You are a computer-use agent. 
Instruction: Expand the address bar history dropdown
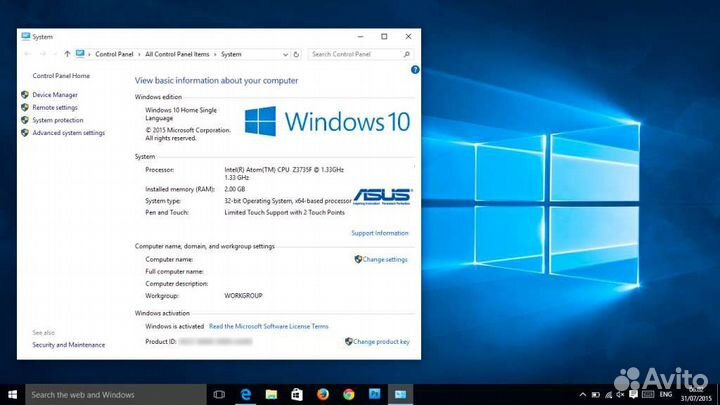click(x=285, y=54)
